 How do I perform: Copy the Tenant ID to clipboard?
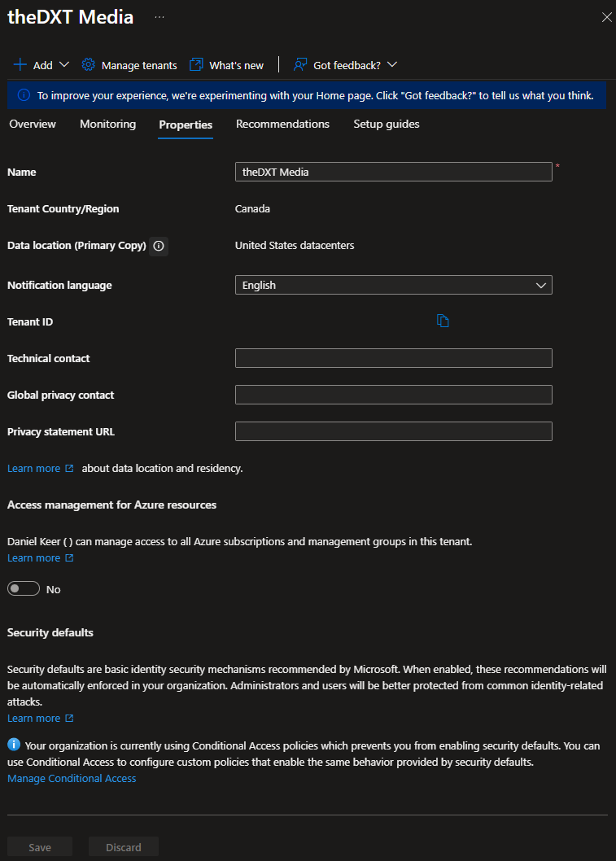click(443, 321)
